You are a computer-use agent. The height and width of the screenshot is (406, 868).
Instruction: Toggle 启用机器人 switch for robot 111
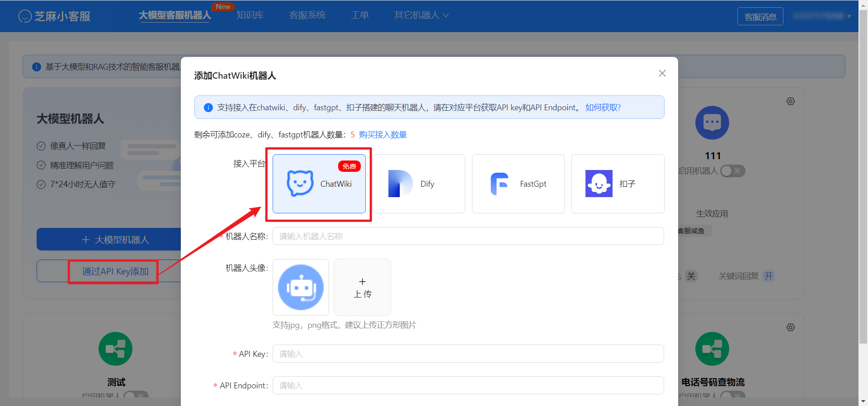(733, 171)
